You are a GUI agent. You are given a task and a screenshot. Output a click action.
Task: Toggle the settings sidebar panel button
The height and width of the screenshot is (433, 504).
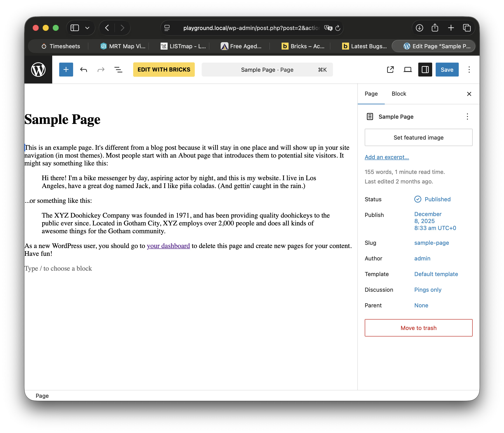425,70
